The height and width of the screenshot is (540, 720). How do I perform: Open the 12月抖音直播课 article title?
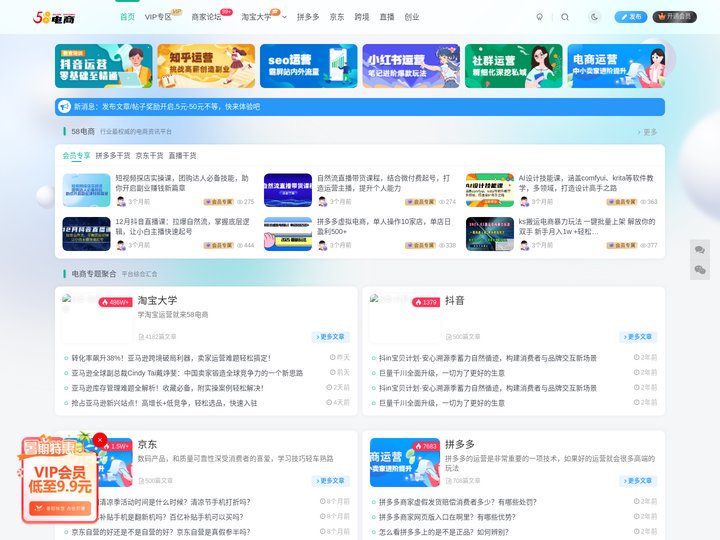[182, 226]
